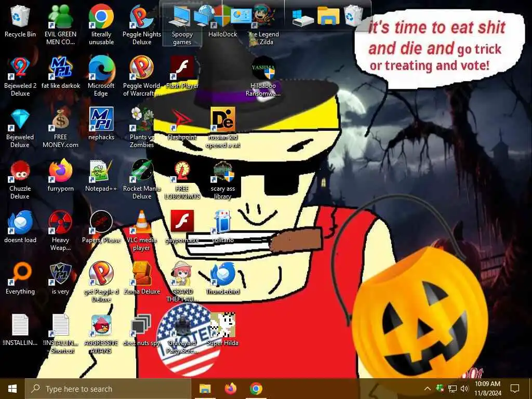The image size is (532, 399).
Task: Open the FREE LOBOTOMYS shortcut
Action: point(182,179)
